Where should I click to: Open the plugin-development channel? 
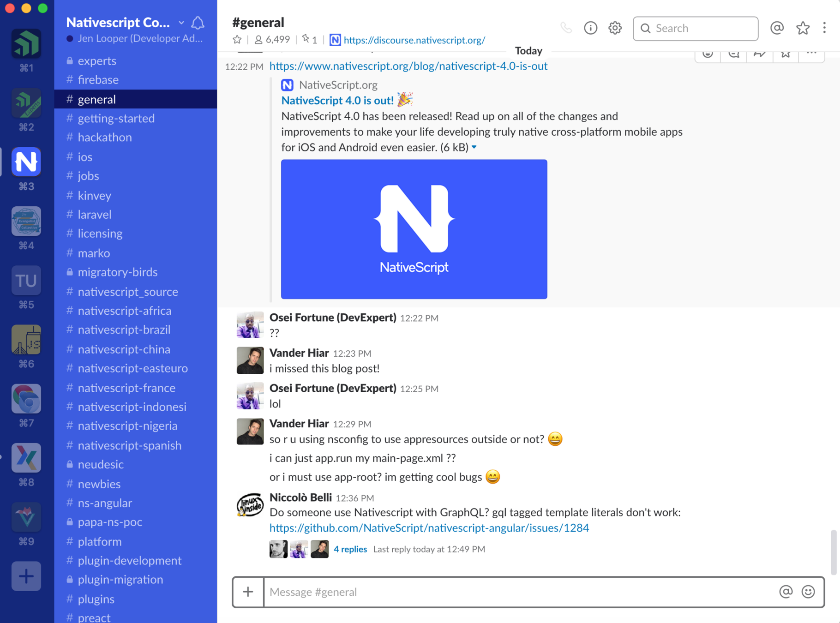(x=136, y=561)
